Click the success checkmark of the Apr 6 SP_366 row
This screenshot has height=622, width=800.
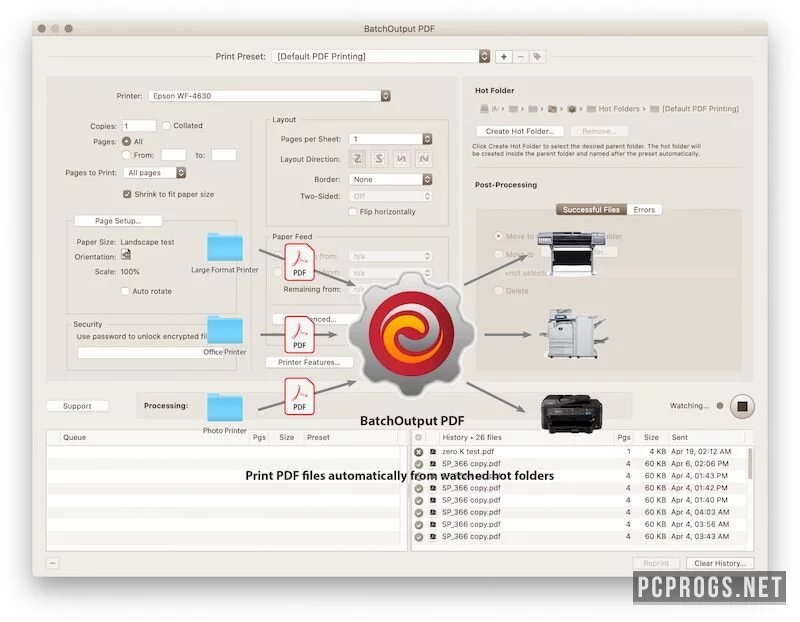pyautogui.click(x=418, y=464)
